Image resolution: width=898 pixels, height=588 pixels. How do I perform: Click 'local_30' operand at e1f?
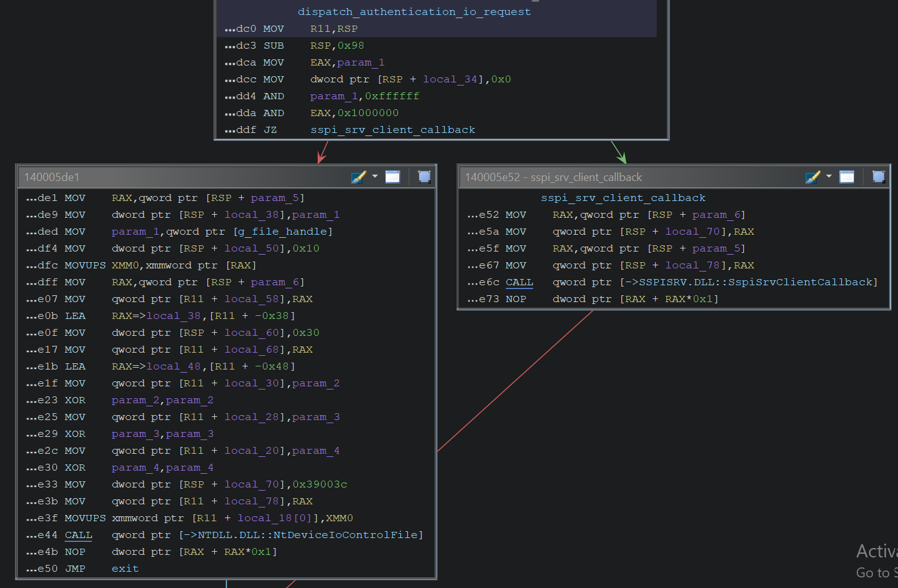(x=252, y=383)
